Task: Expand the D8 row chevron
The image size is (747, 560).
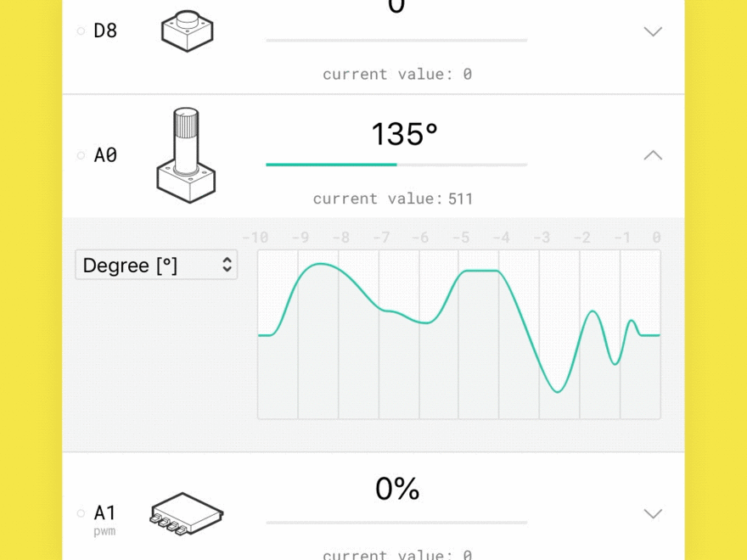Action: 652,31
